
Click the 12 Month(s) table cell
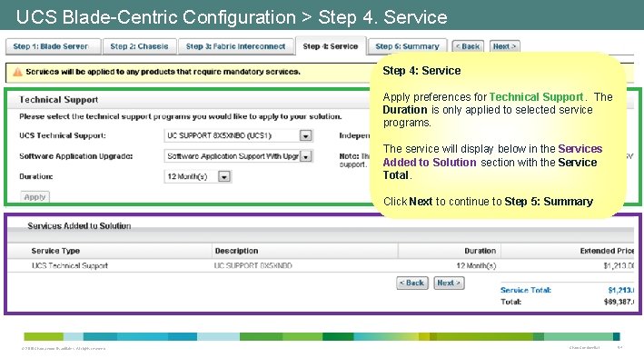tap(476, 265)
